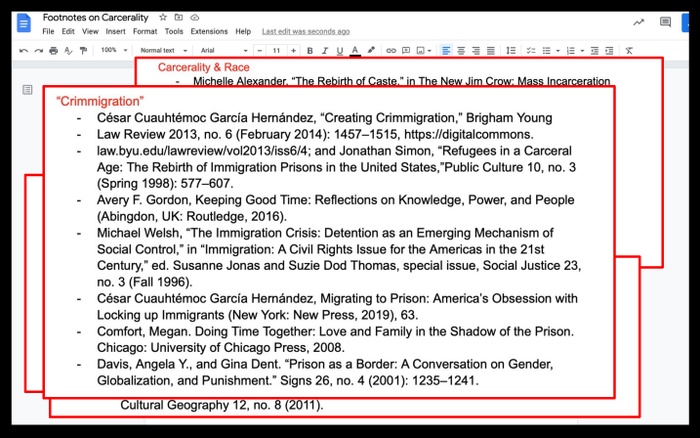The image size is (700, 438).
Task: Open the Normal text style dropdown
Action: point(163,50)
